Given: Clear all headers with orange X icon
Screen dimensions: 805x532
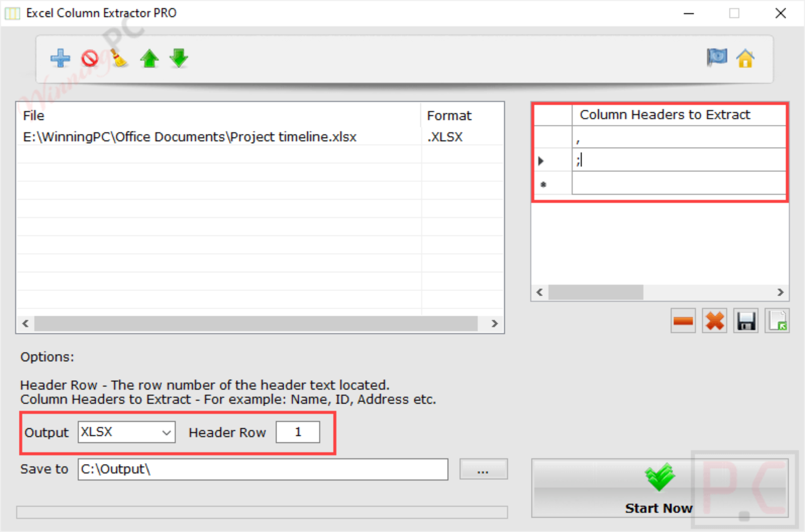Looking at the screenshot, I should point(714,321).
